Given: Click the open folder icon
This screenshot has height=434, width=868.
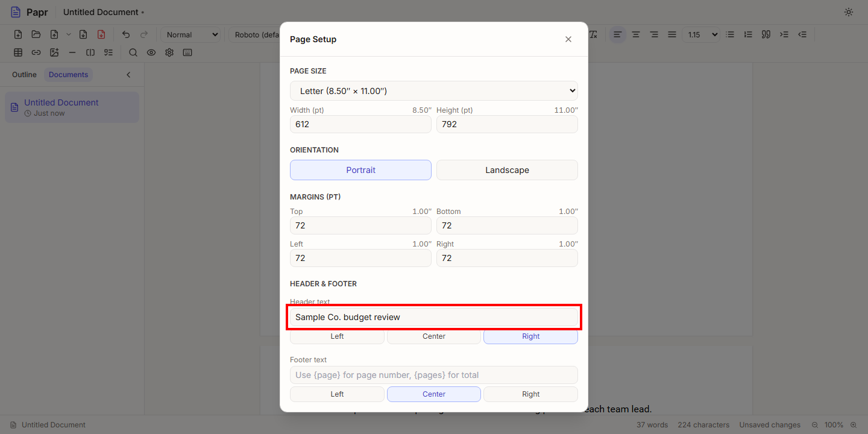Looking at the screenshot, I should (36, 34).
